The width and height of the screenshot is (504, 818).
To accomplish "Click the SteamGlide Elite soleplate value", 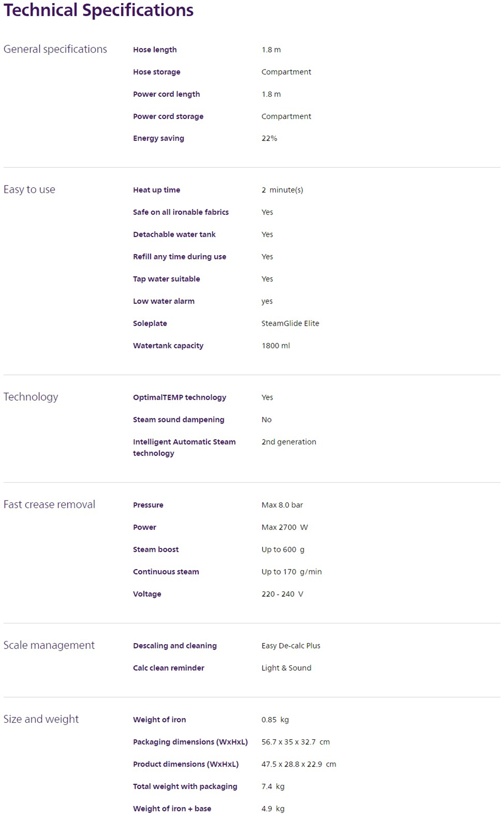I will 290,324.
